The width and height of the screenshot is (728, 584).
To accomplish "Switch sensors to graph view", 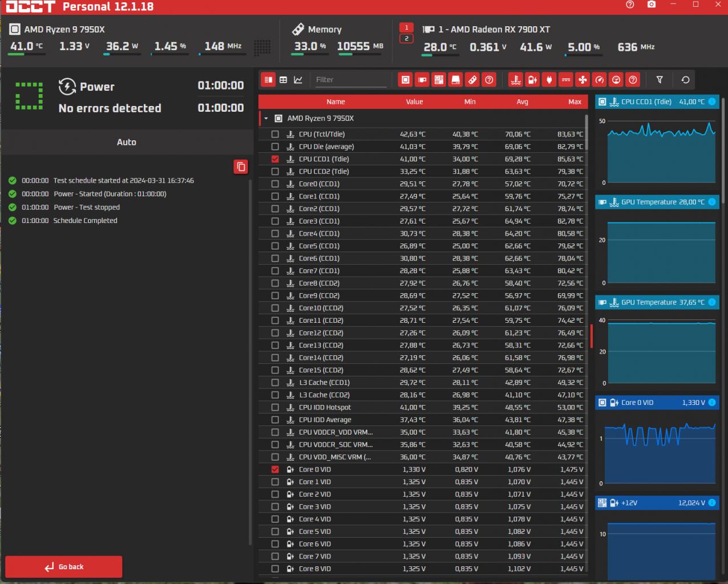I will (298, 80).
